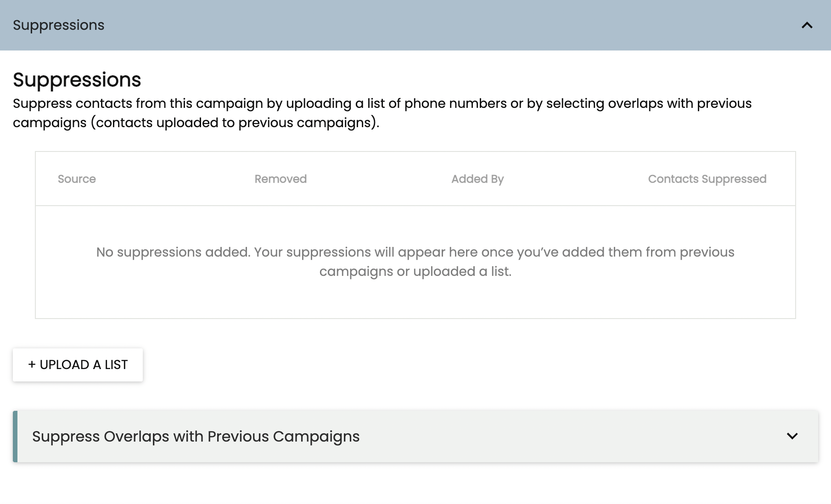The height and width of the screenshot is (504, 831).
Task: Select the Added By column header
Action: click(x=477, y=179)
